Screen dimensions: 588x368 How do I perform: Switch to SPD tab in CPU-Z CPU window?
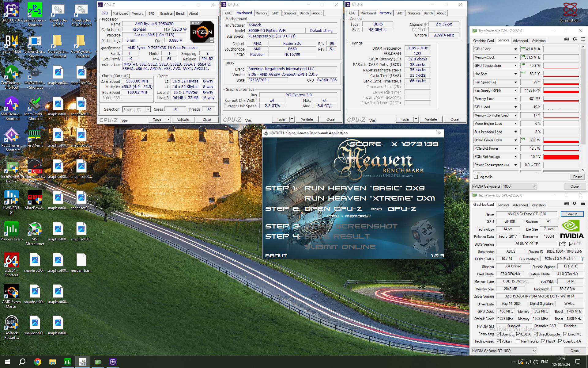pyautogui.click(x=151, y=13)
